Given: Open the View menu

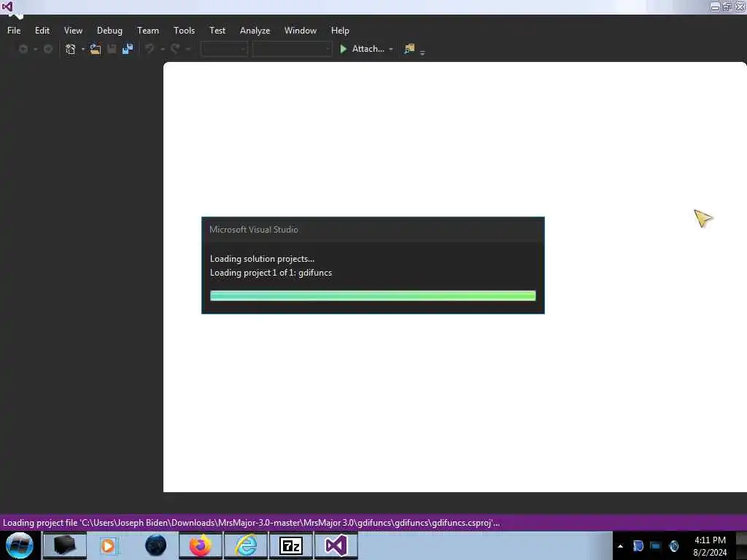Looking at the screenshot, I should coord(73,31).
